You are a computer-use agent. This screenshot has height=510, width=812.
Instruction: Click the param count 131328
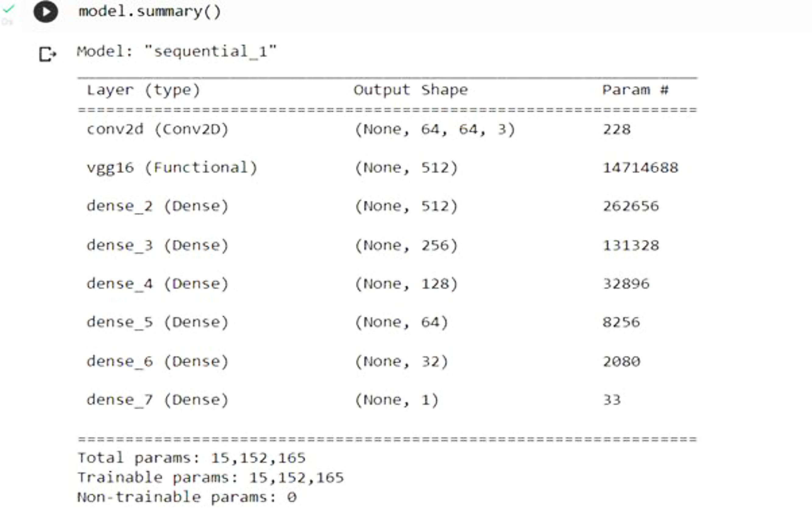pyautogui.click(x=631, y=246)
